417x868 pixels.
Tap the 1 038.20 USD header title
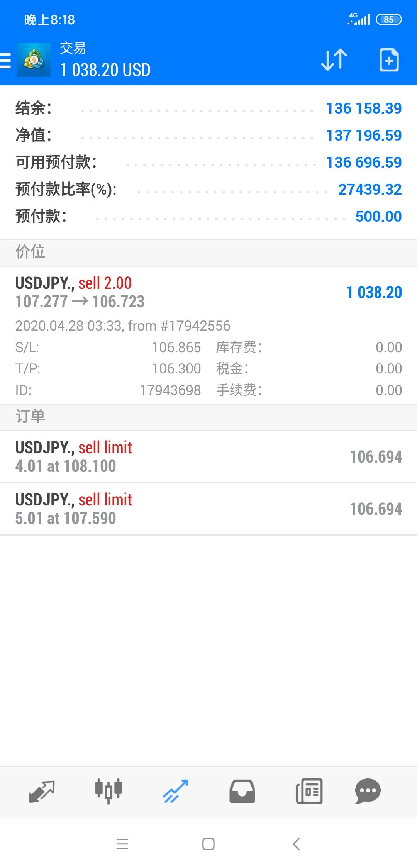[x=105, y=70]
